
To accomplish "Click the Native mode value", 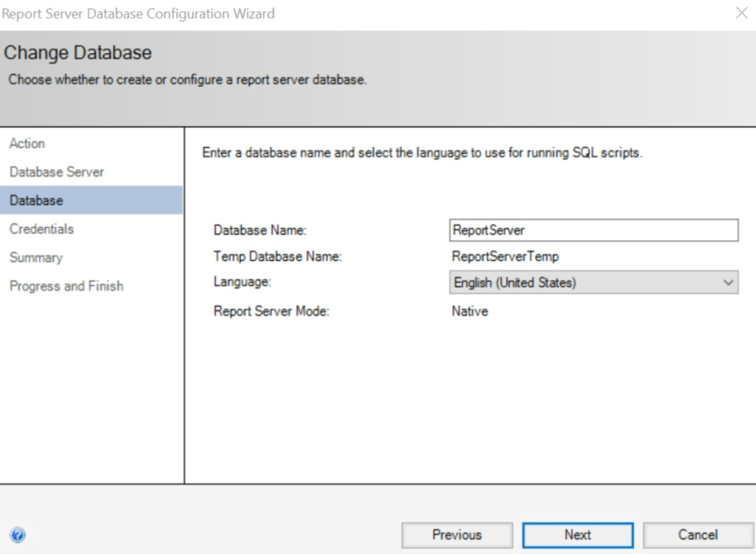I will coord(470,311).
